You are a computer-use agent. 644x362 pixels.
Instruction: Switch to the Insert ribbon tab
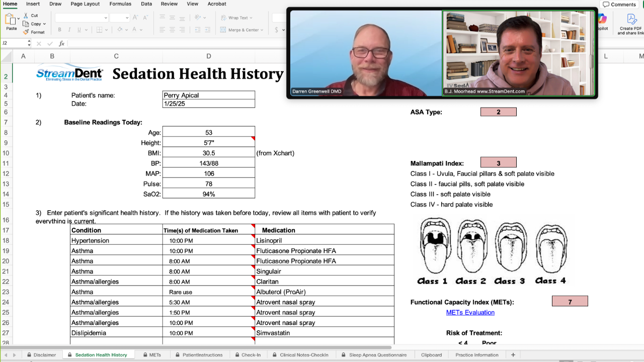pyautogui.click(x=33, y=4)
